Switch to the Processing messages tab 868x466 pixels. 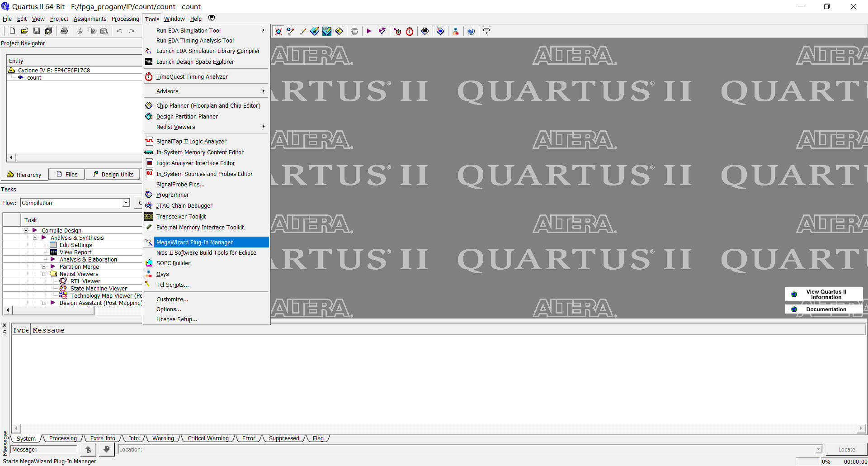(x=63, y=438)
